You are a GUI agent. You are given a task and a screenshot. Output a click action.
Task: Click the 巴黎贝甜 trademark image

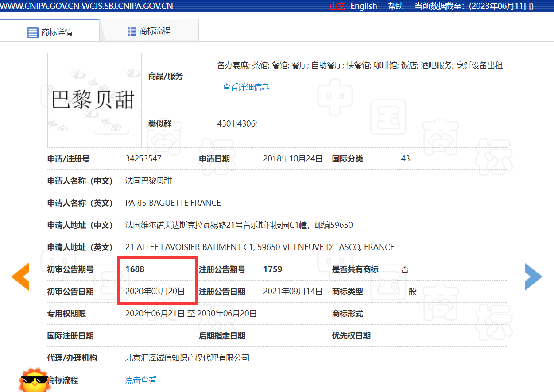(94, 100)
